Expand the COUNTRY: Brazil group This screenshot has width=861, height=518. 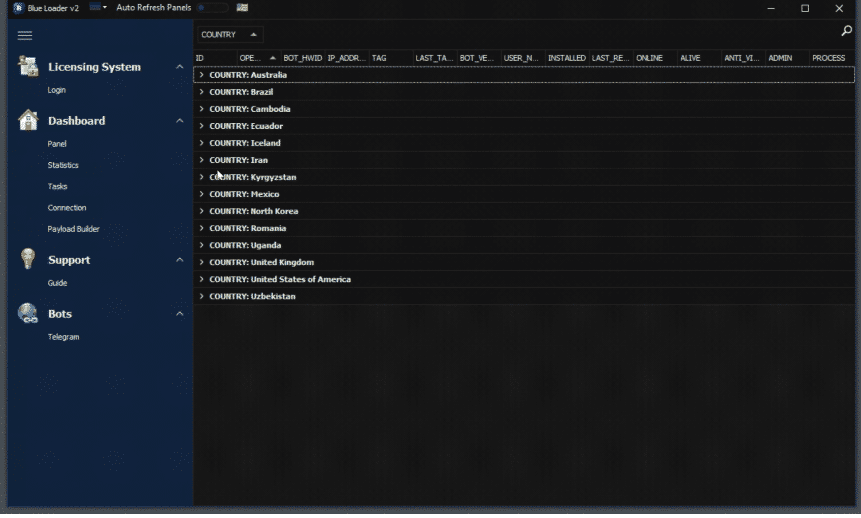tap(202, 92)
